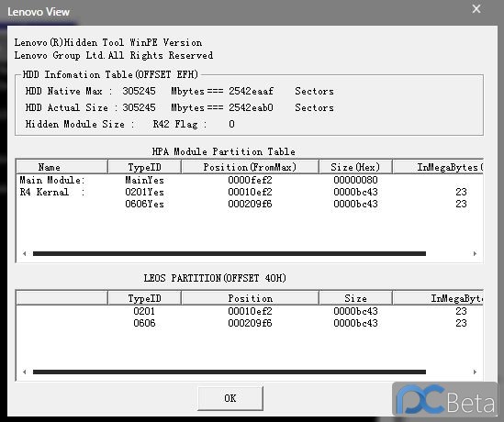Click Size(Hex) column header
The width and height of the screenshot is (504, 422).
(355, 167)
